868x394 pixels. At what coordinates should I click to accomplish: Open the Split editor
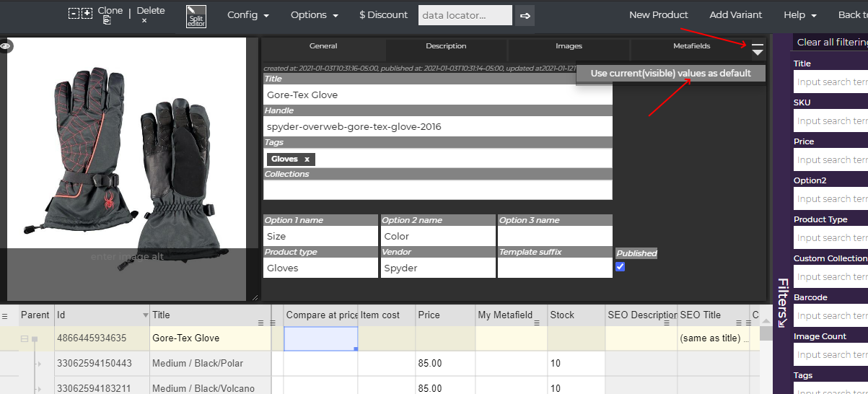[x=196, y=17]
